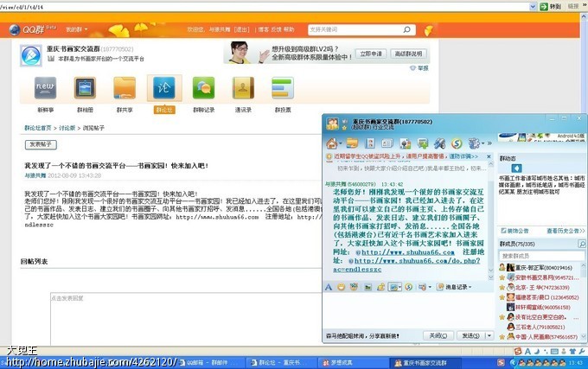
Task: Open the 群相册 album icon
Action: pos(85,88)
